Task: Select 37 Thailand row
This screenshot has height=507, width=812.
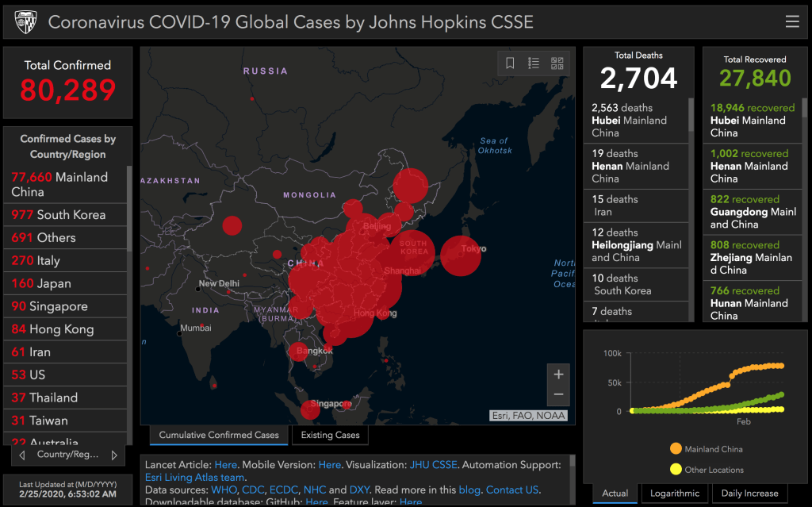Action: [x=65, y=397]
